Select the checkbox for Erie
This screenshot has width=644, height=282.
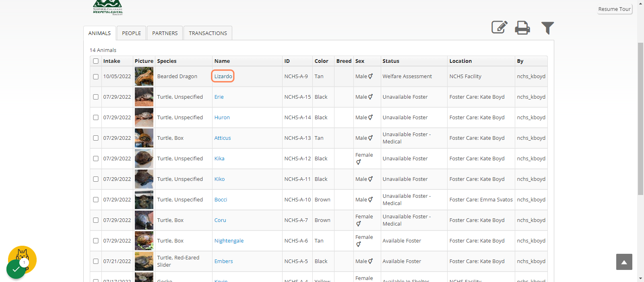[x=96, y=97]
